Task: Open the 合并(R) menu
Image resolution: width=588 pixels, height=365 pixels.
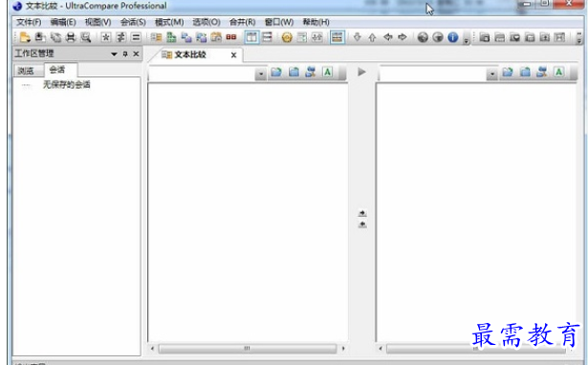Action: (242, 22)
